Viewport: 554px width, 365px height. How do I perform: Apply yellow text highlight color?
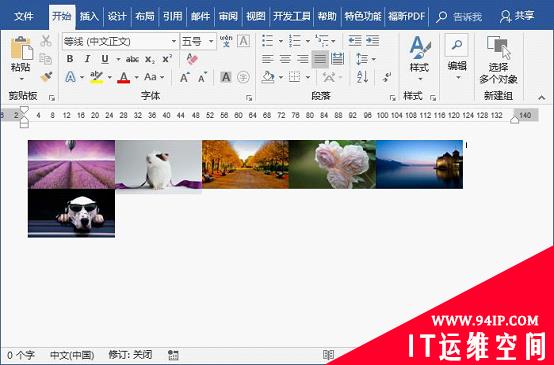(96, 77)
